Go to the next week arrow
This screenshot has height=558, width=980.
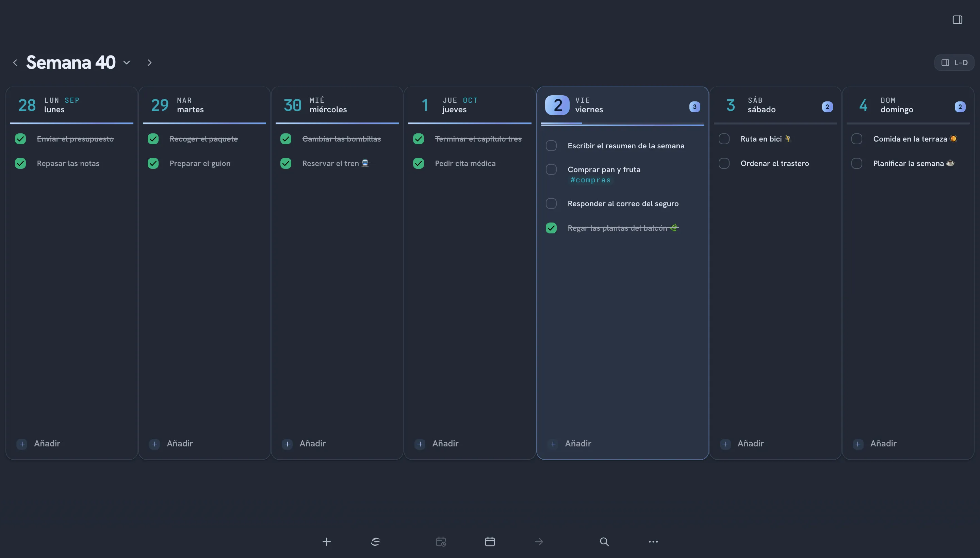point(149,63)
